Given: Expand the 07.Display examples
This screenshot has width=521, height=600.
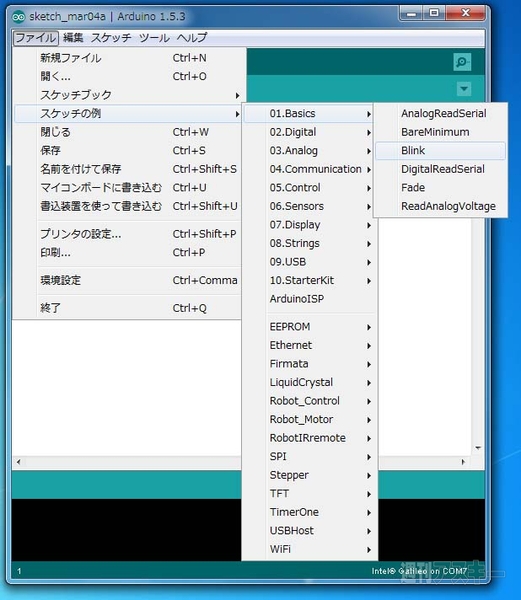Looking at the screenshot, I should (x=309, y=225).
